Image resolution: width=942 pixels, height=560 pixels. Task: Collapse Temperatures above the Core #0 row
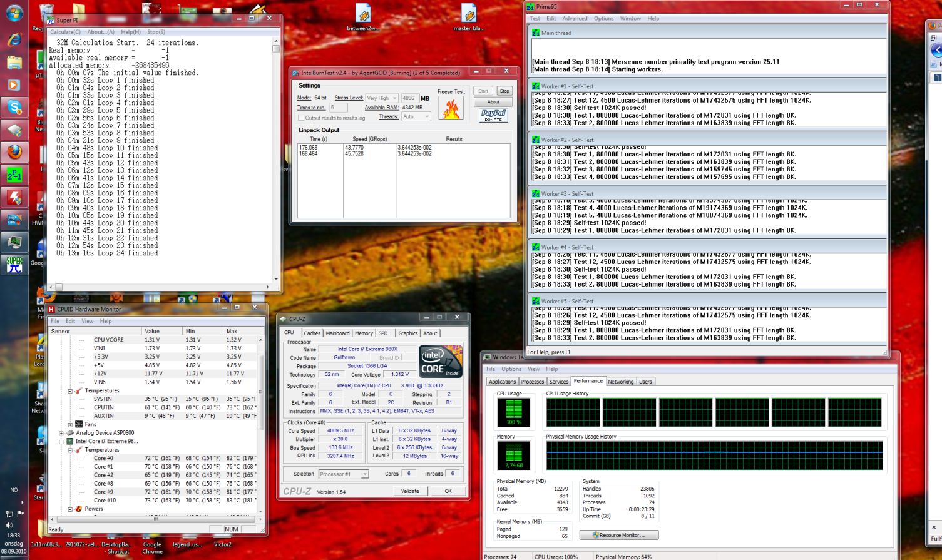point(70,450)
